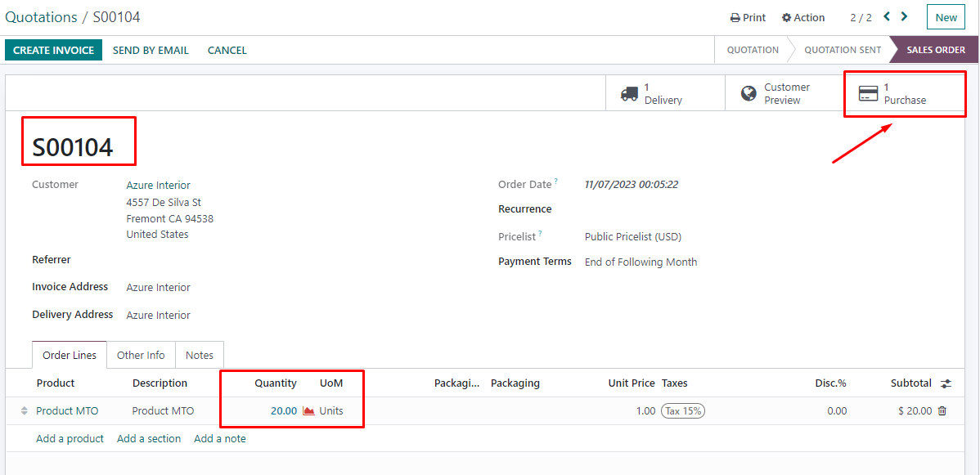
Task: Click the Pricelist Public Pricelist (USD) value
Action: click(x=633, y=237)
